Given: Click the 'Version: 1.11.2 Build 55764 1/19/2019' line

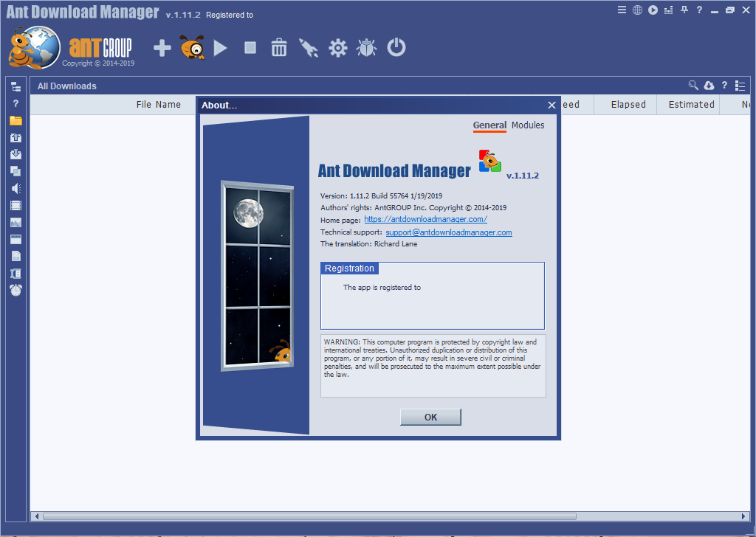Looking at the screenshot, I should (x=382, y=196).
